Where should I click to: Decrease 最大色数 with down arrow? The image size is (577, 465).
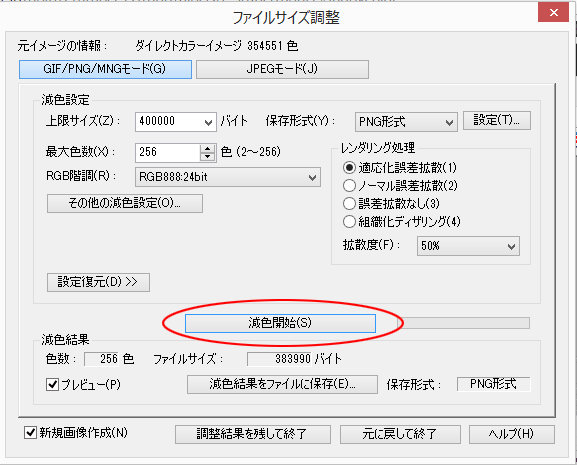pyautogui.click(x=208, y=157)
